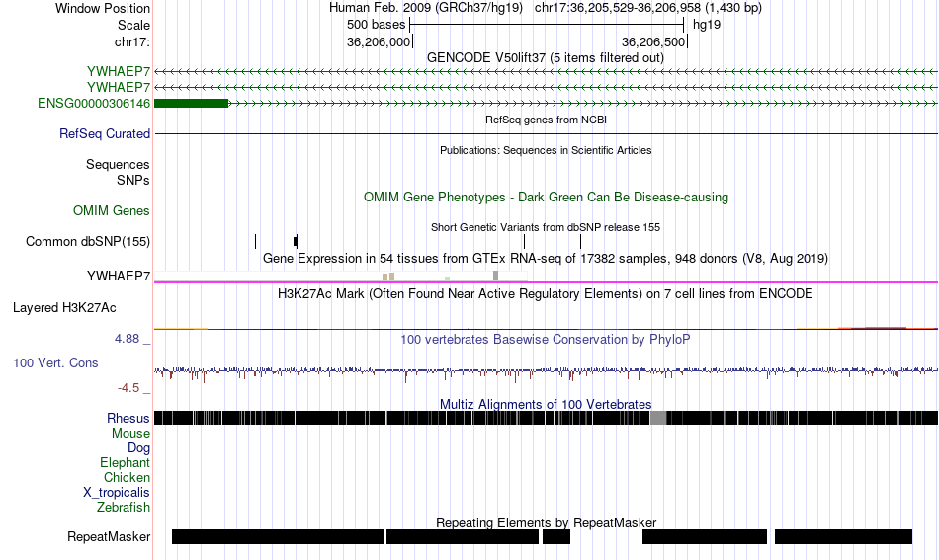Select the leftmost thin dbSNP variant tick
Image resolution: width=939 pixels, height=560 pixels.
256,241
